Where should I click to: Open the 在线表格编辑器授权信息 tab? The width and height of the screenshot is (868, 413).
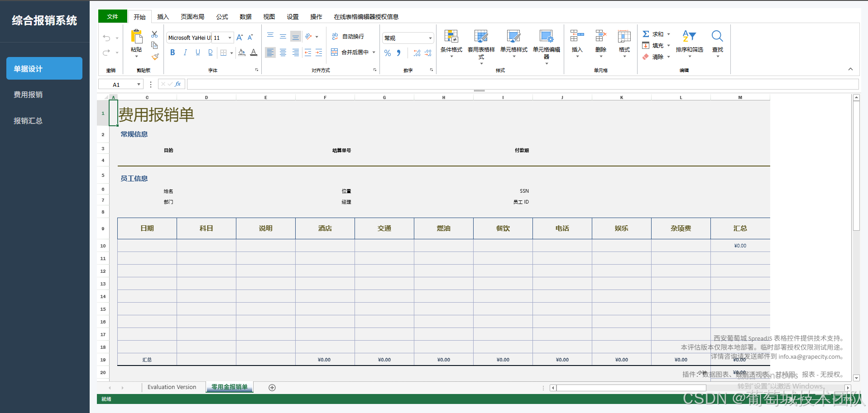click(x=366, y=17)
